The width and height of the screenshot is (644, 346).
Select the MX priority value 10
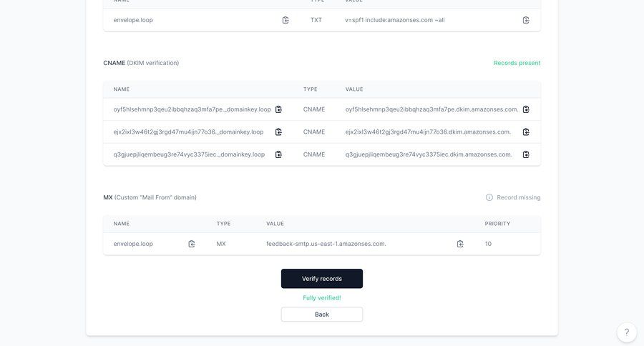[488, 244]
